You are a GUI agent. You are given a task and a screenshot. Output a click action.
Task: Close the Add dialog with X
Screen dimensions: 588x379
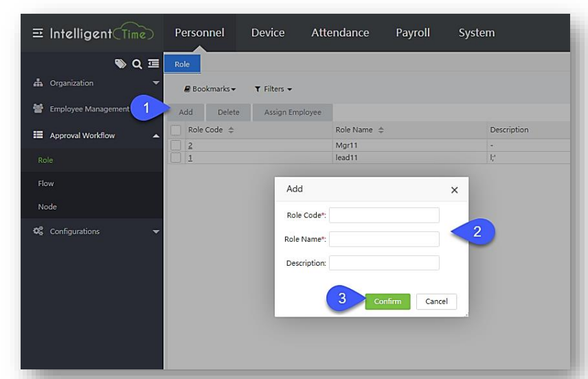[454, 190]
